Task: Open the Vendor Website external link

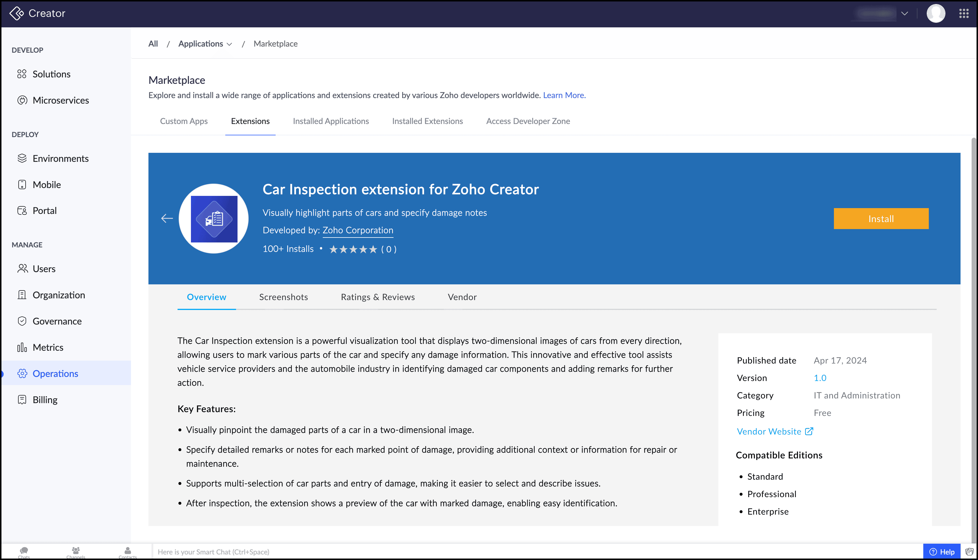Action: (x=774, y=432)
